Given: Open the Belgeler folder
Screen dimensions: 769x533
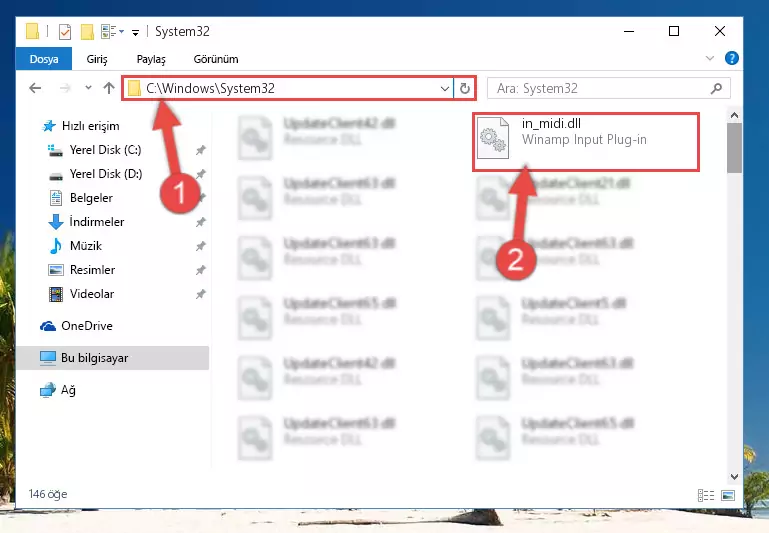Looking at the screenshot, I should coord(91,198).
